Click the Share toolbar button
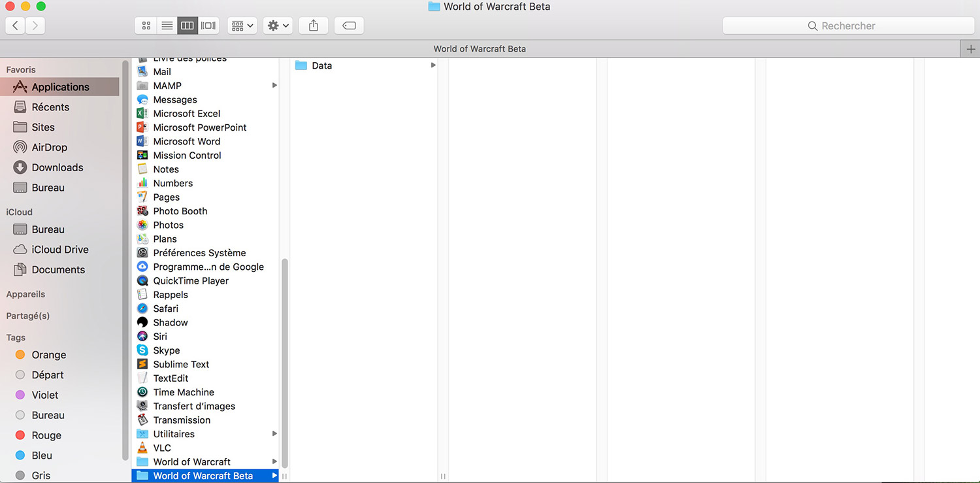 [x=314, y=25]
